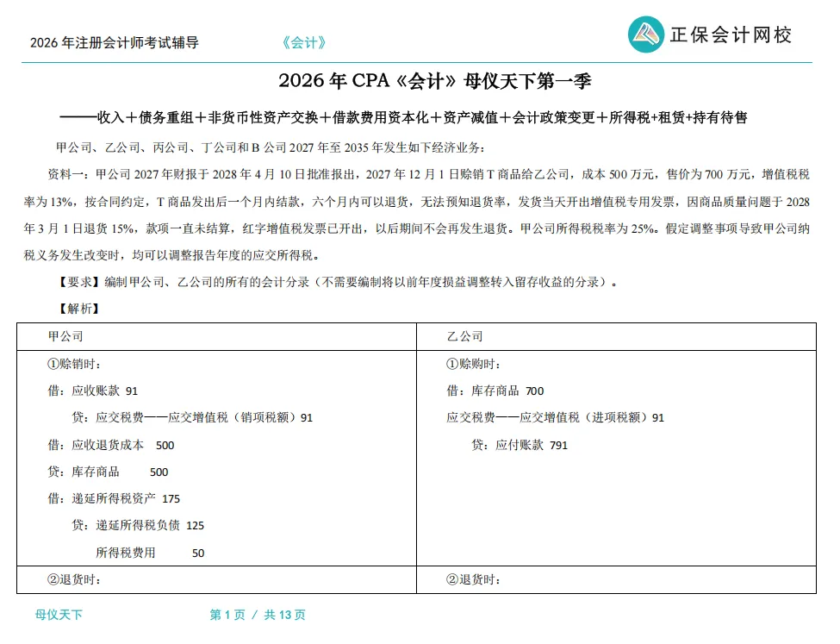Click the line starting 率为13%，按合同约定
840x644 pixels.
(417, 202)
